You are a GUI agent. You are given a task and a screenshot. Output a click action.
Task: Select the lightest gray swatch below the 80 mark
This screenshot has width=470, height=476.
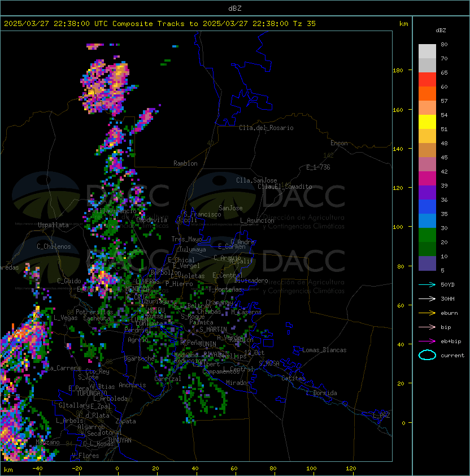tap(427, 51)
